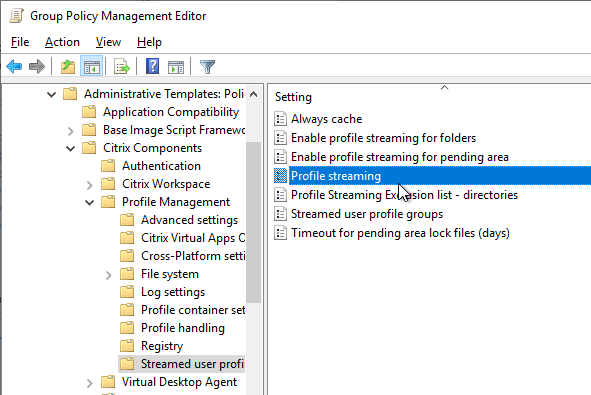Click the tree pane scroll up arrow

(x=254, y=94)
